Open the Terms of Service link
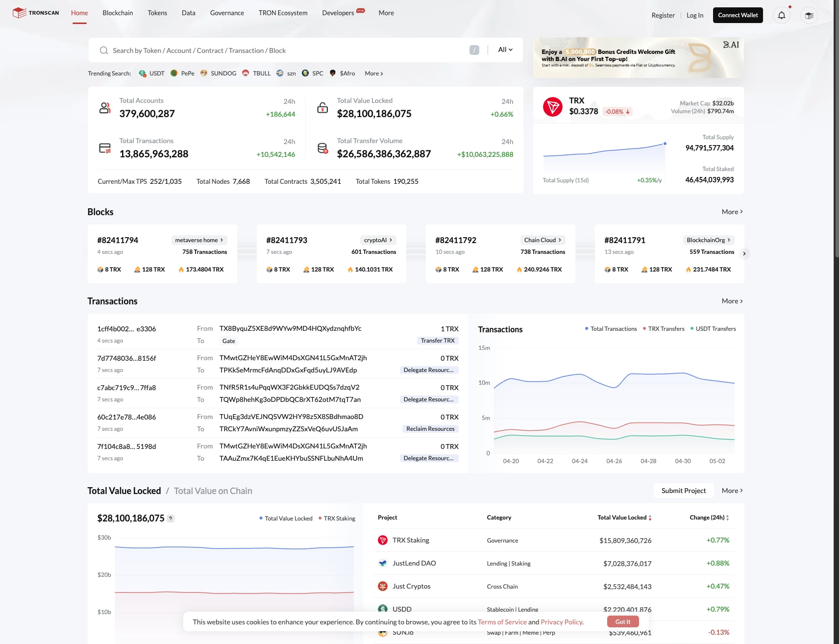 [502, 622]
